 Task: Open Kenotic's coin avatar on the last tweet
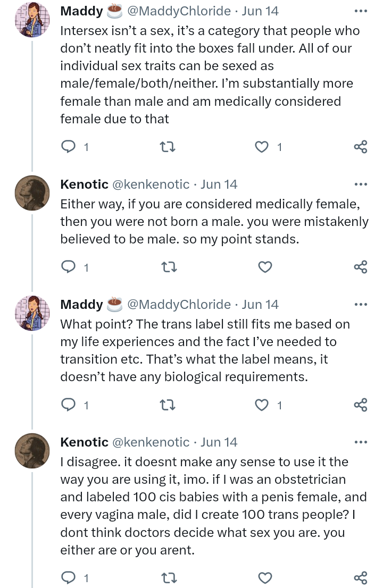(32, 450)
